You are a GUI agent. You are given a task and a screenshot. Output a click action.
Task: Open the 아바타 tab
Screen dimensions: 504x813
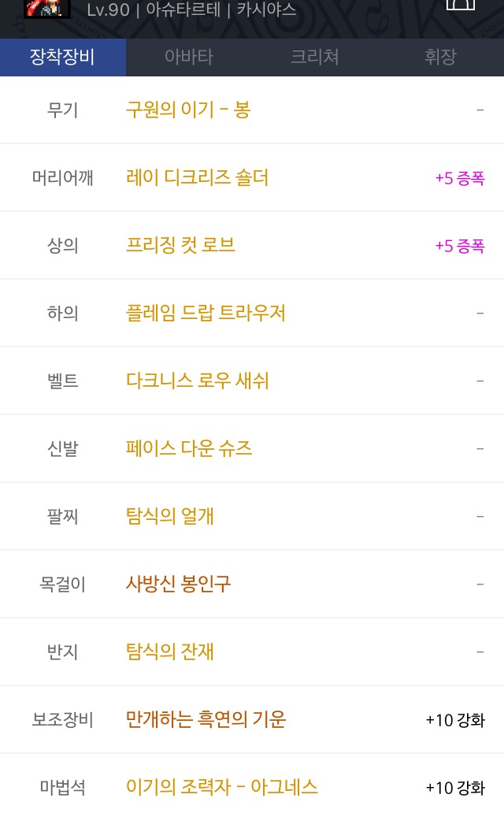tap(189, 58)
